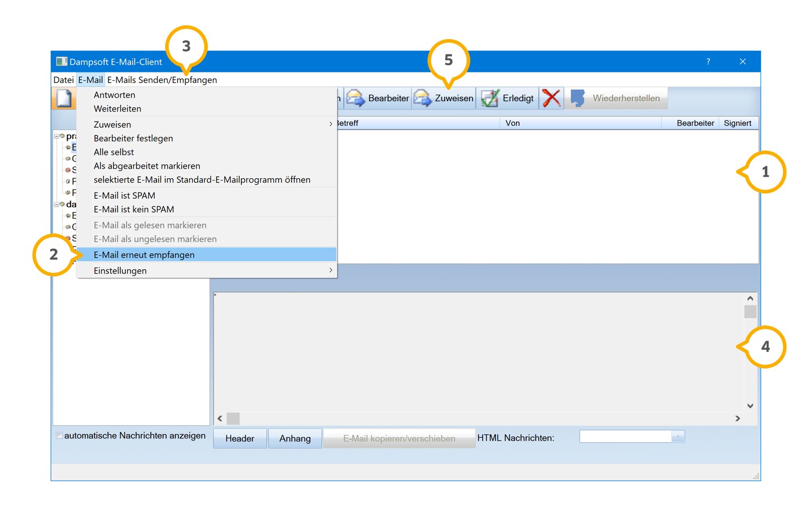Open the Einstellungen submenu
Screen dimensions: 812x532
(x=207, y=271)
